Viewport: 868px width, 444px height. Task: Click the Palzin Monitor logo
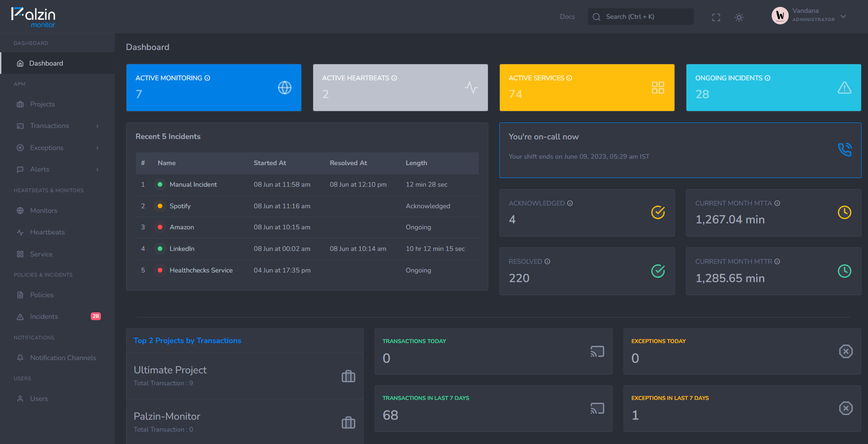pyautogui.click(x=33, y=17)
